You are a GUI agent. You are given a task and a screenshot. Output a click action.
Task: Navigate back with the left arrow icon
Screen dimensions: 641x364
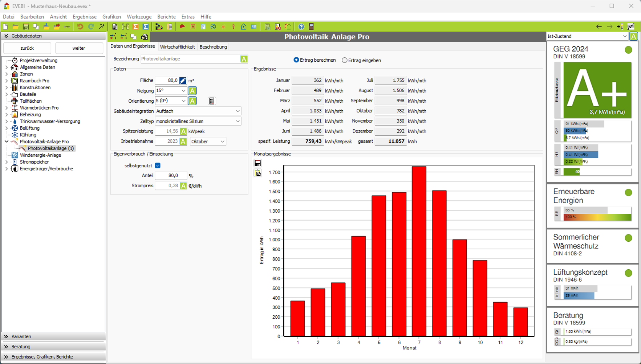point(599,26)
